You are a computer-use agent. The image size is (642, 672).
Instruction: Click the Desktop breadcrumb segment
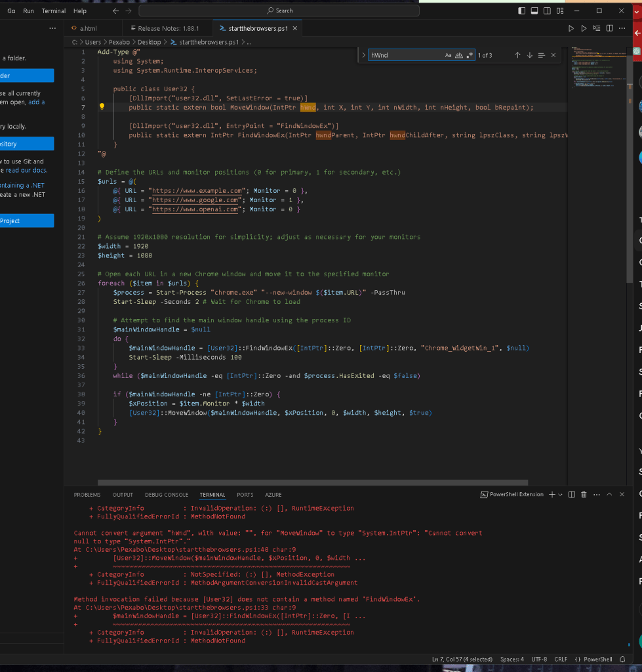149,42
